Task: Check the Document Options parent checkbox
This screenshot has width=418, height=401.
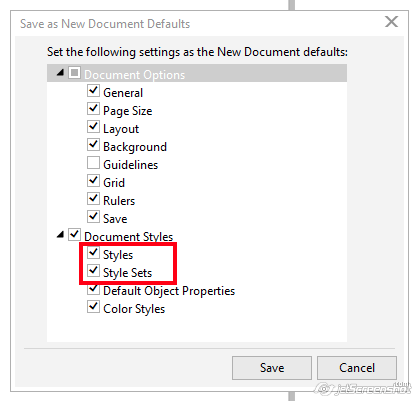Action: 74,73
